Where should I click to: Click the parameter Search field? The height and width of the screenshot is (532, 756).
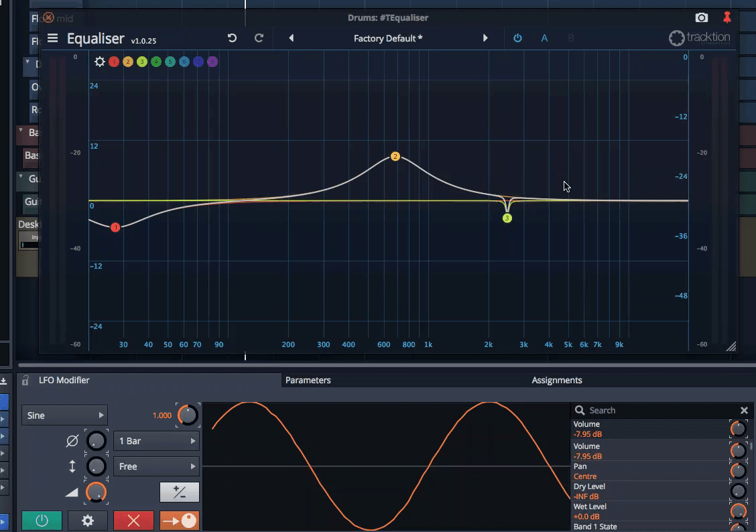pos(657,410)
